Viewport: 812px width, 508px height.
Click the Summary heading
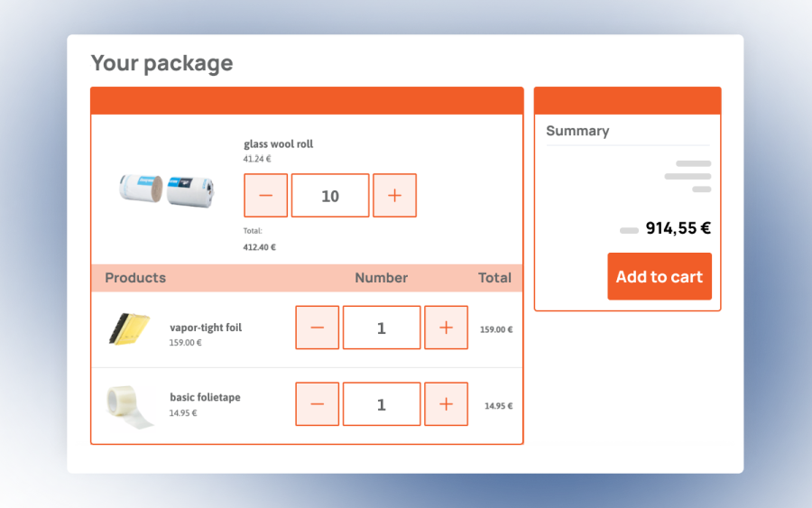click(x=577, y=131)
